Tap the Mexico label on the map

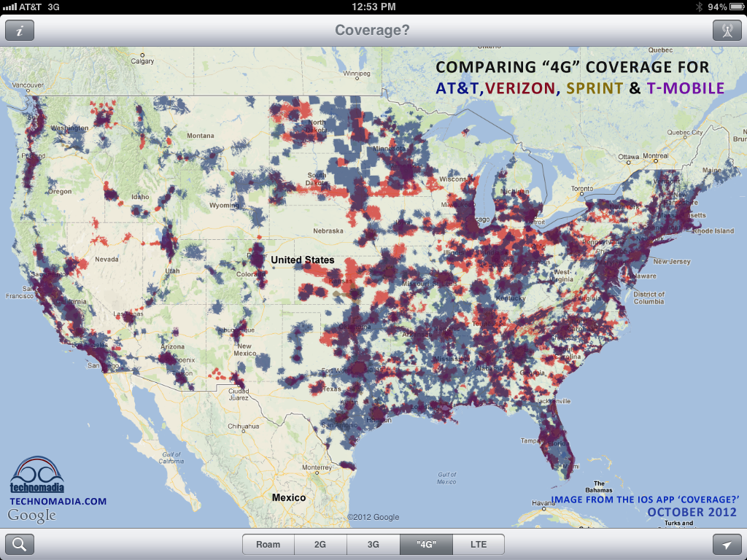pos(289,497)
